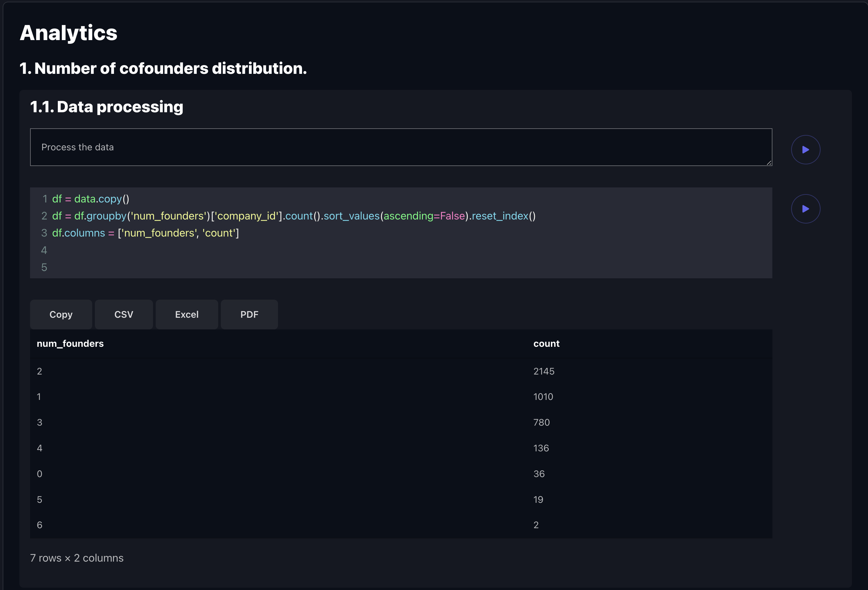This screenshot has width=868, height=590.
Task: Click the 'Number of cofounders distribution' heading
Action: (163, 68)
